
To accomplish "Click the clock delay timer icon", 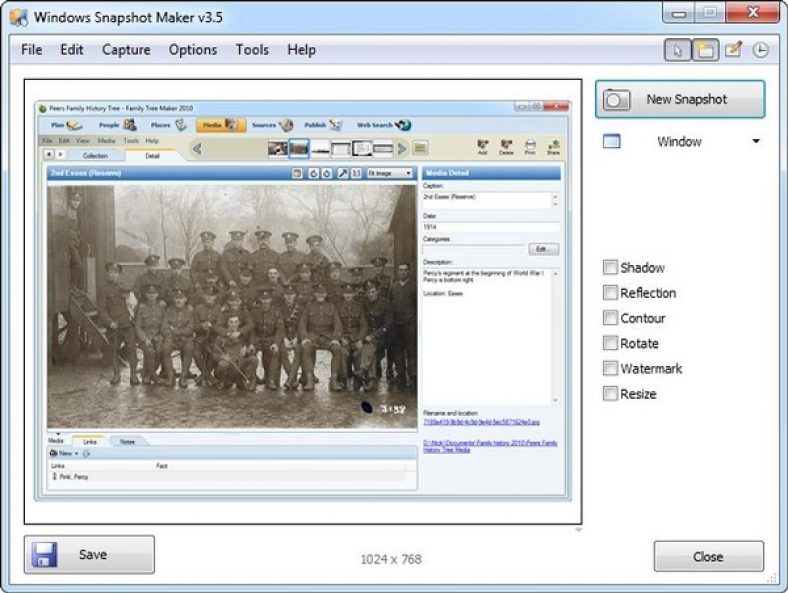I will 761,50.
